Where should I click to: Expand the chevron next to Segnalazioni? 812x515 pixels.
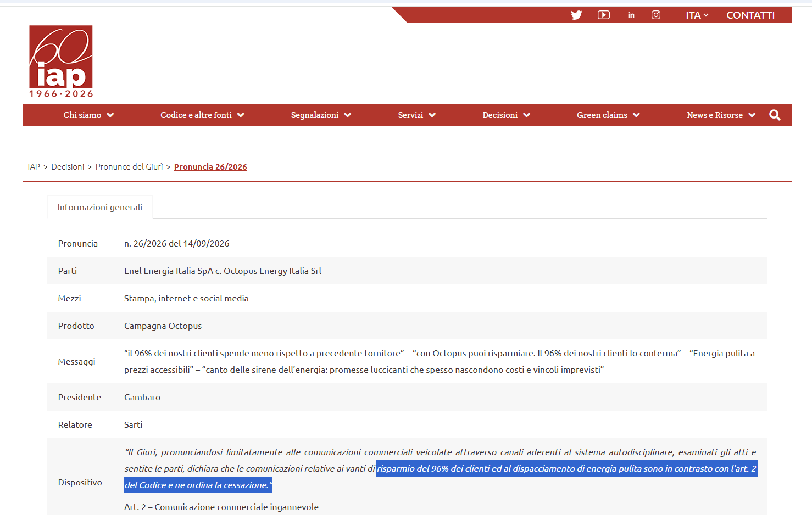(348, 115)
